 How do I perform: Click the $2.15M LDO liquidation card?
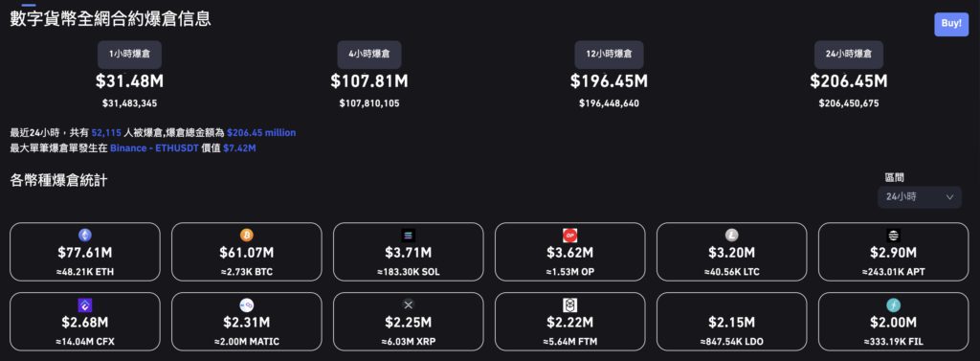(x=731, y=324)
